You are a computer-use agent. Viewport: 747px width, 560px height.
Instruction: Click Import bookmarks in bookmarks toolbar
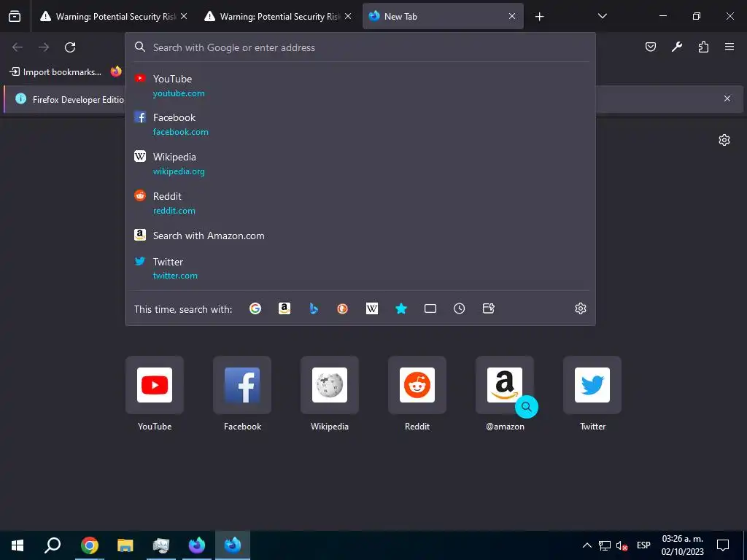point(55,72)
